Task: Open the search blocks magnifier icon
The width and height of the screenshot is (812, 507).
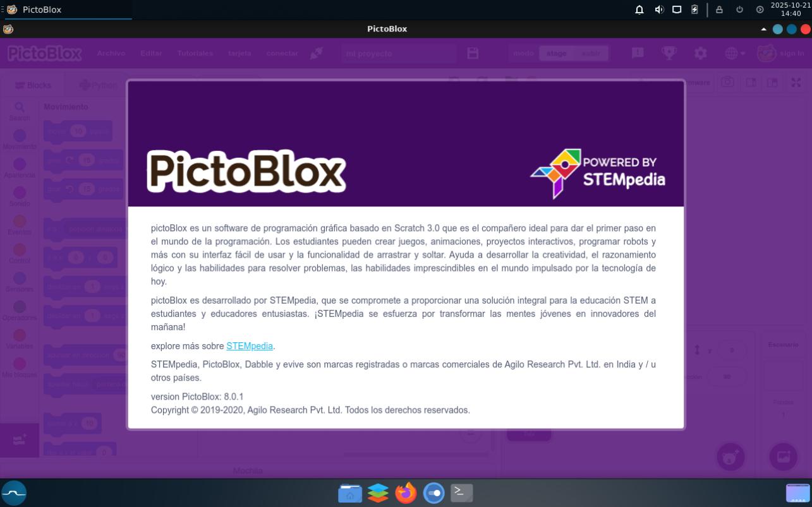Action: pyautogui.click(x=20, y=108)
